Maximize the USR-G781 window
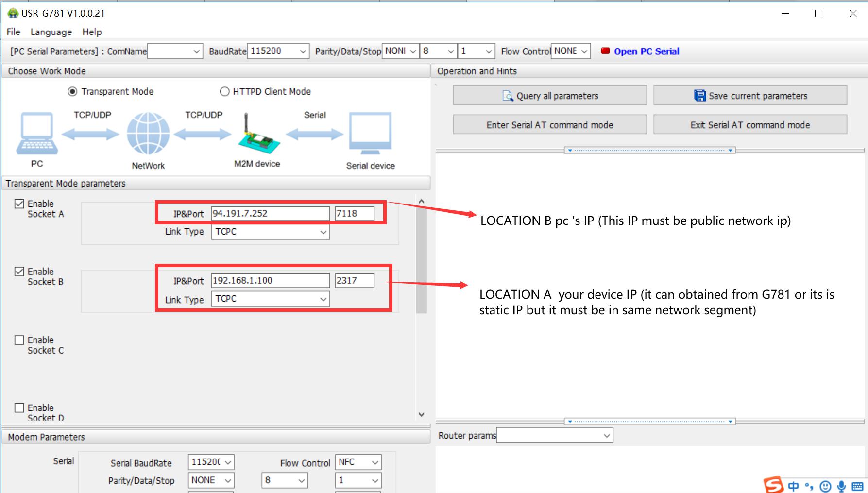This screenshot has width=868, height=493. coord(818,14)
